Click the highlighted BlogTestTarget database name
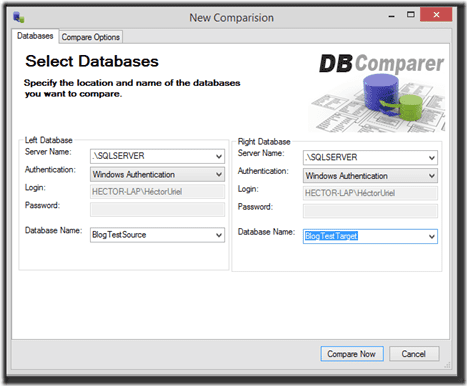Screen dimensions: 467x386 click(331, 236)
